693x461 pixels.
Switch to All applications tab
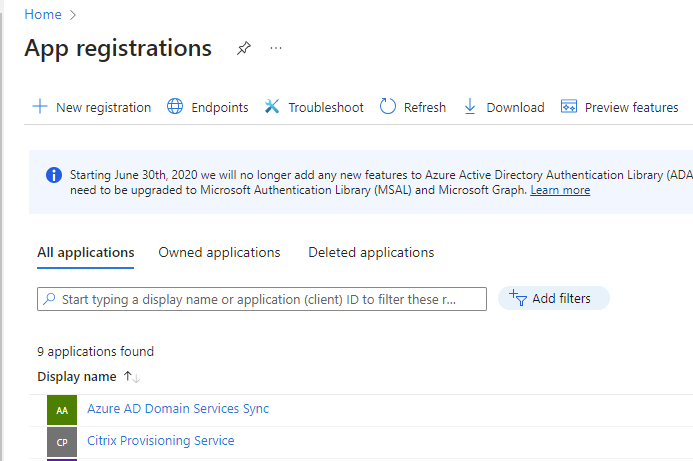[85, 253]
